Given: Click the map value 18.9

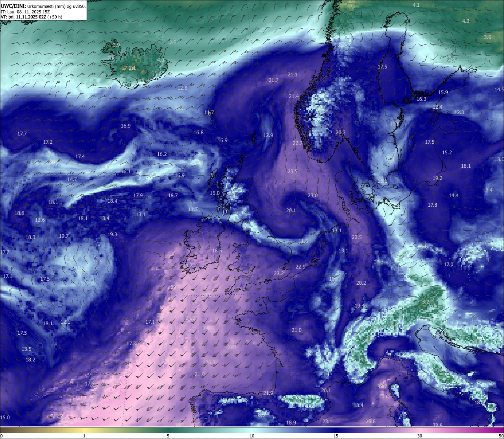Looking at the screenshot, I should click(x=291, y=422).
